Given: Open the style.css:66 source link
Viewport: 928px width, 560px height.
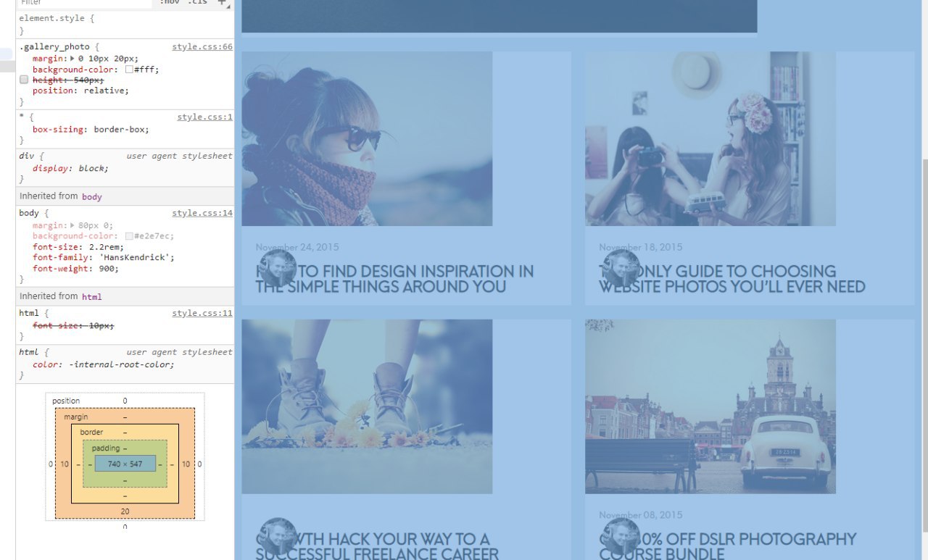Looking at the screenshot, I should click(x=202, y=47).
